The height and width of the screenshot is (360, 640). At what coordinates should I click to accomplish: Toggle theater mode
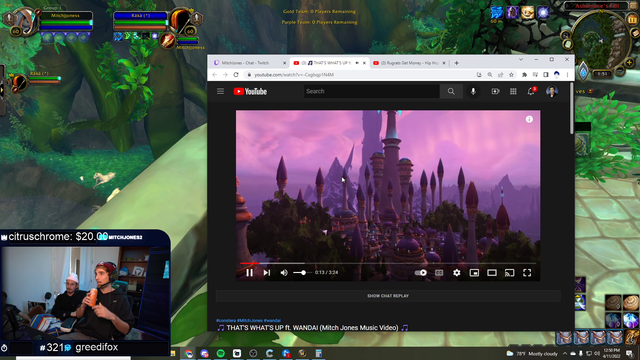tap(492, 273)
